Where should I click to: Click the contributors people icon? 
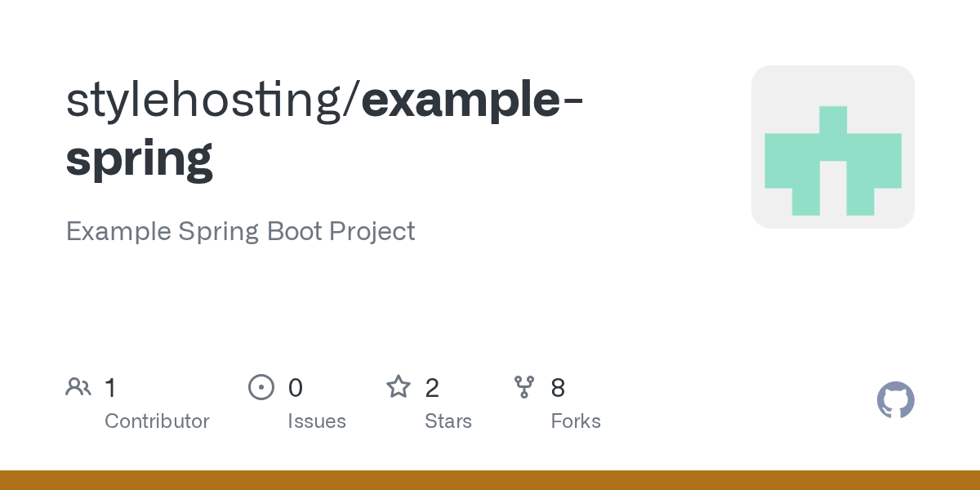(78, 387)
